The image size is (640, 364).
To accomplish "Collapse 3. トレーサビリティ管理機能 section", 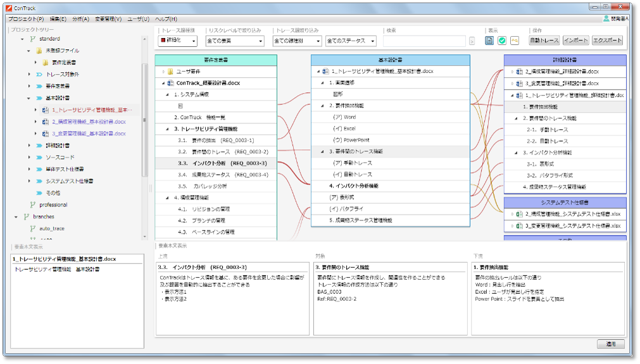I will (x=167, y=129).
